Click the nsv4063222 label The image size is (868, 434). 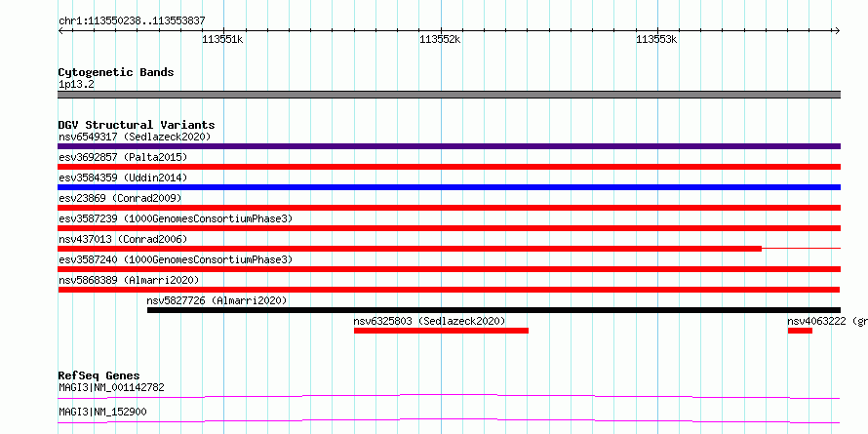tap(816, 321)
